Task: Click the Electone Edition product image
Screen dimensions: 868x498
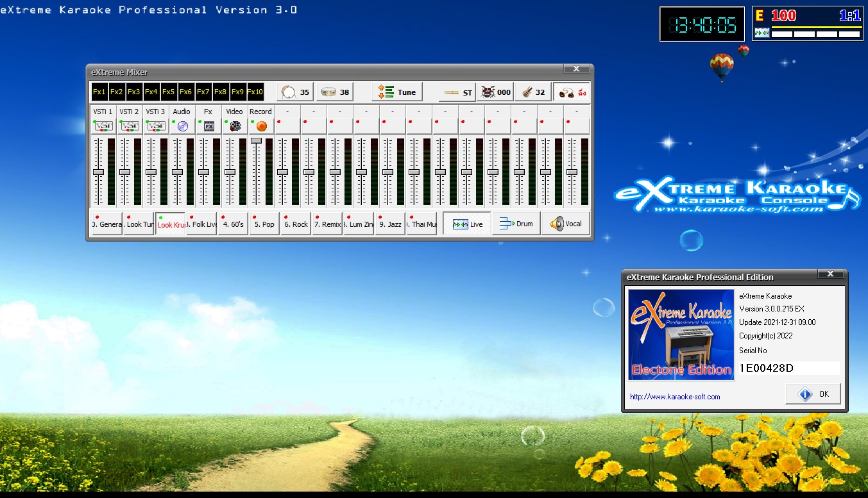Action: tap(681, 335)
